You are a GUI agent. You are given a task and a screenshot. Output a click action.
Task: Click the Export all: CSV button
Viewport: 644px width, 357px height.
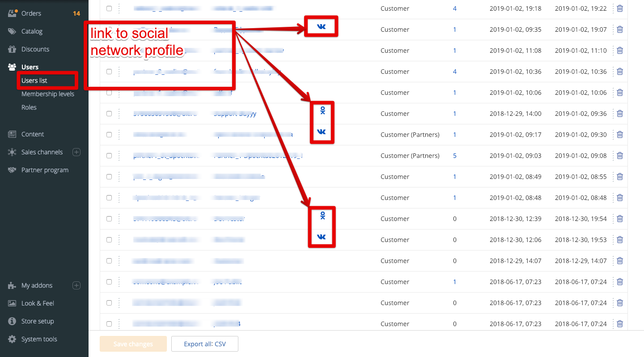click(x=205, y=344)
